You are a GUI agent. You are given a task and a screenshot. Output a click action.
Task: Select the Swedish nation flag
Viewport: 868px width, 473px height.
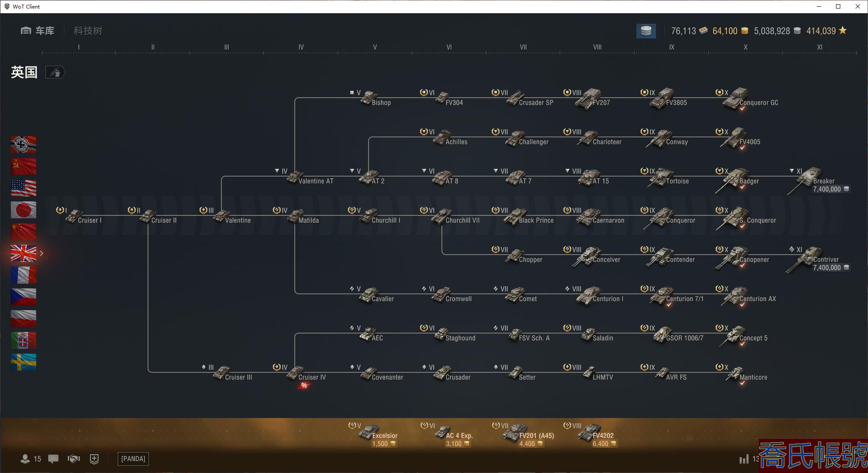(23, 362)
